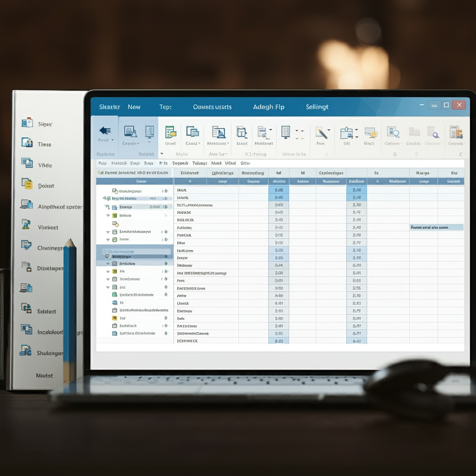The image size is (476, 476).
Task: Open dropdown arrow beside pencil Pos icon
Action: click(x=329, y=130)
